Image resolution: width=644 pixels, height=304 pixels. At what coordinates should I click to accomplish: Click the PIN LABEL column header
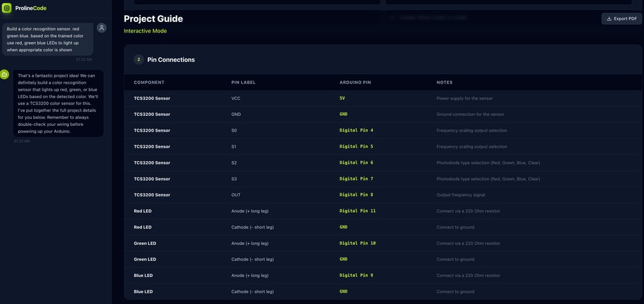(x=243, y=82)
